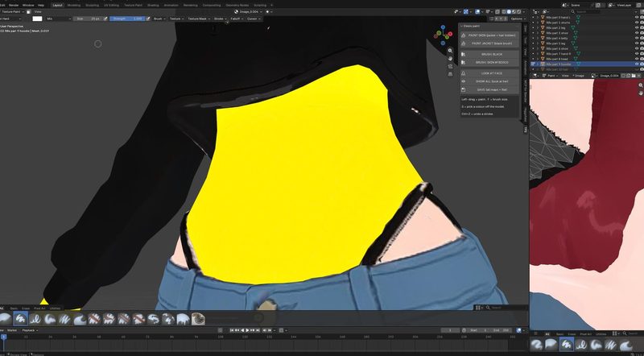Select the first brush in the viewport shelf
The height and width of the screenshot is (356, 644).
pyautogui.click(x=6, y=319)
